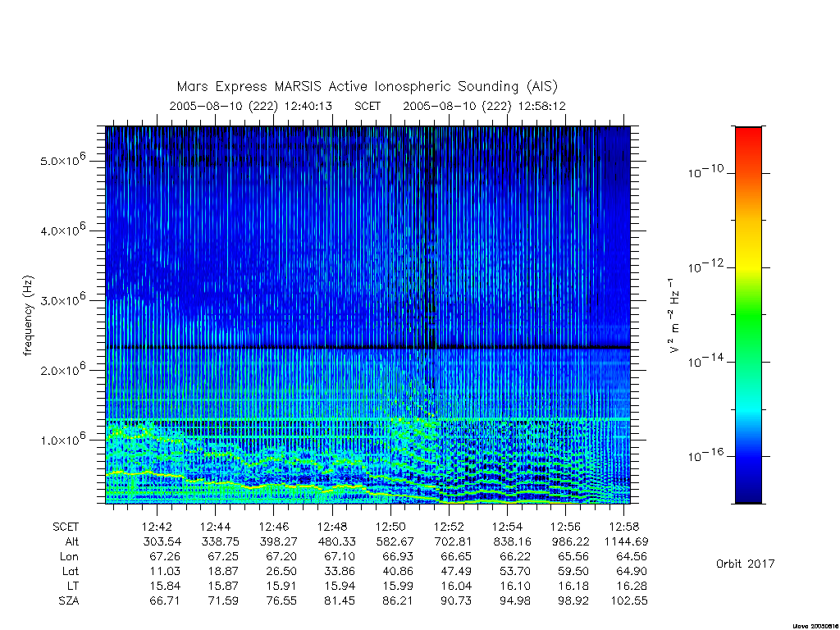This screenshot has width=840, height=630.
Task: Click the plot title 'Mars Express MARSIS Active Ionospheric Sounding (AIS)'
Action: click(x=367, y=87)
